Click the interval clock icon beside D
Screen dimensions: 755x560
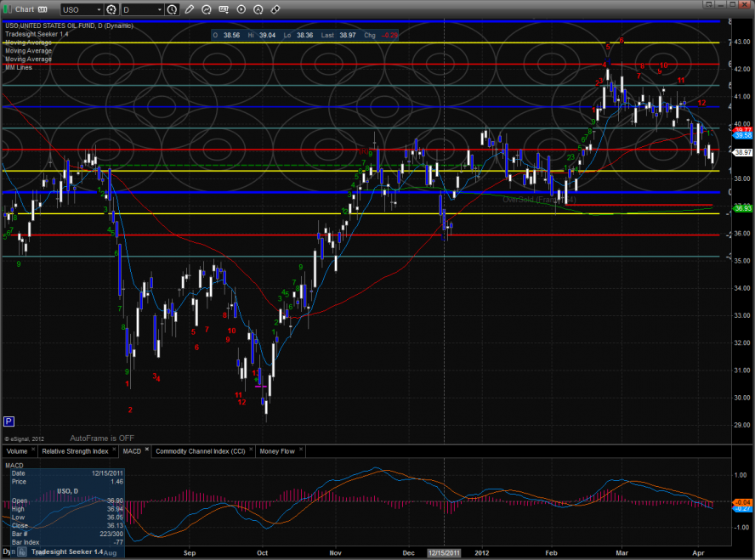point(173,9)
